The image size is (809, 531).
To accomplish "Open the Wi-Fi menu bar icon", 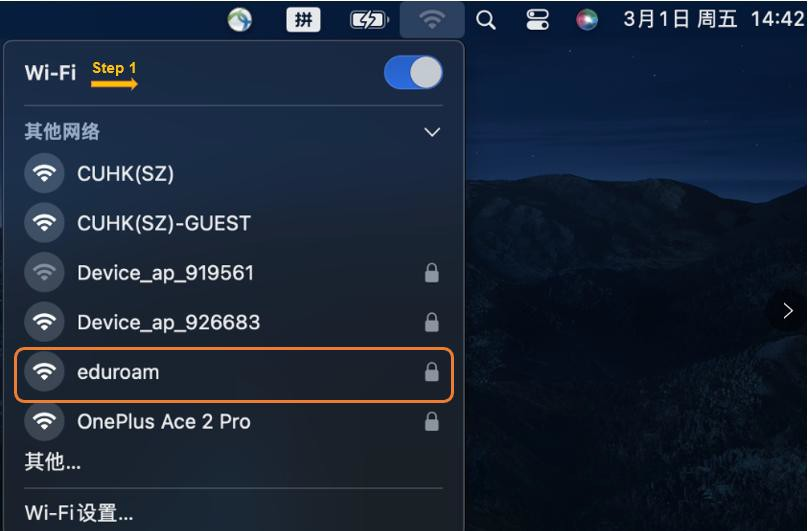I will tap(432, 20).
